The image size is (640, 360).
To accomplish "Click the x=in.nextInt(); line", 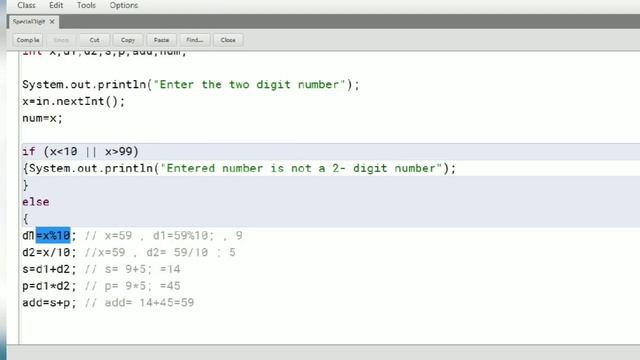I will click(73, 101).
